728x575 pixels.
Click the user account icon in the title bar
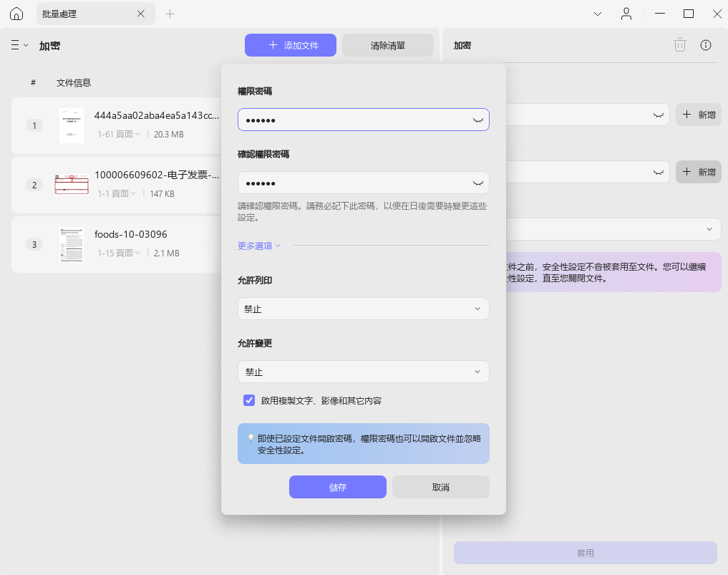pos(626,13)
